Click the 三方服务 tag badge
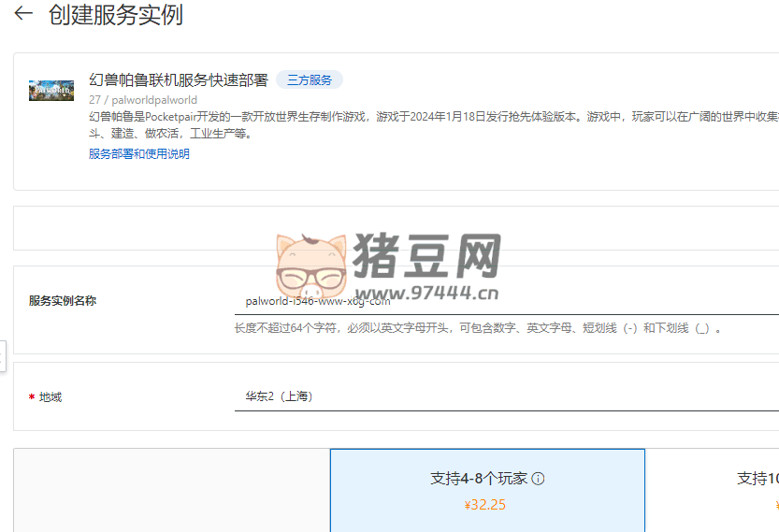The height and width of the screenshot is (532, 779). (309, 80)
